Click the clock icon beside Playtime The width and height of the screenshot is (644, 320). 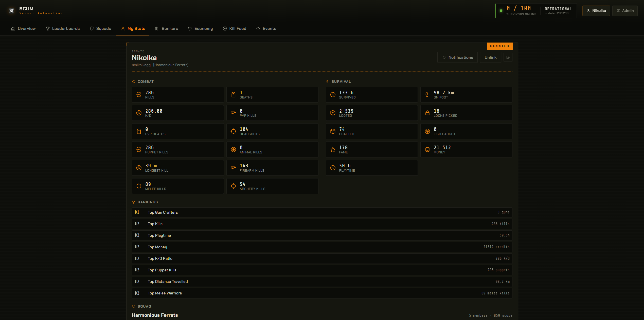333,168
